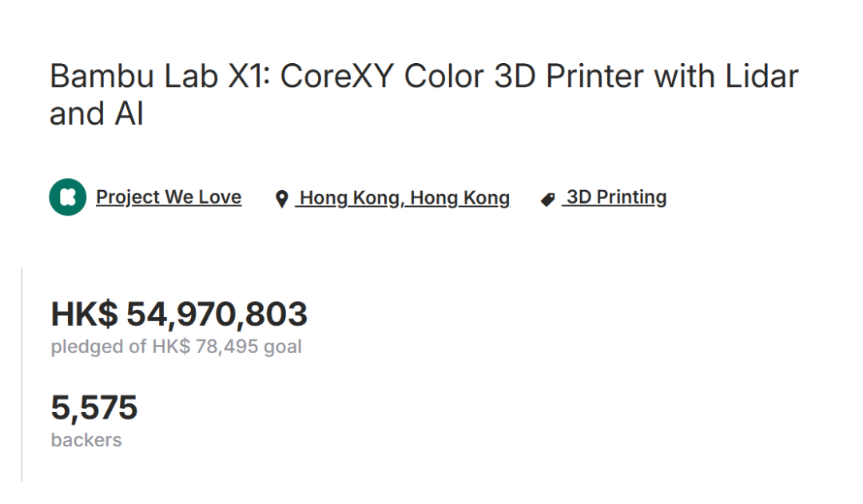Click 'and AI' on the title's second line
Viewport: 863px width, 504px height.
(97, 113)
